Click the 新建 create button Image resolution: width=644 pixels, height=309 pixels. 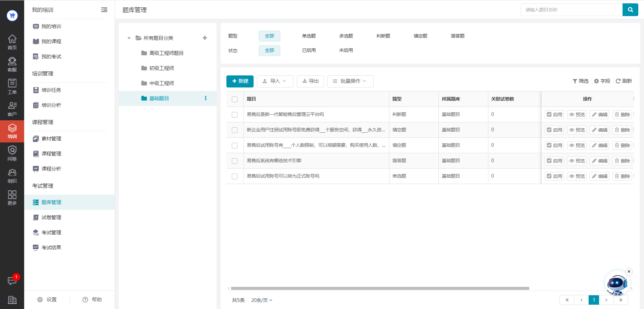pos(240,81)
